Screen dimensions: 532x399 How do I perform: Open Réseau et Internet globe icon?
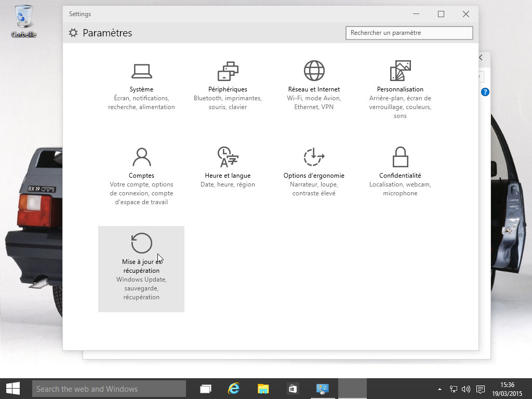click(x=314, y=71)
